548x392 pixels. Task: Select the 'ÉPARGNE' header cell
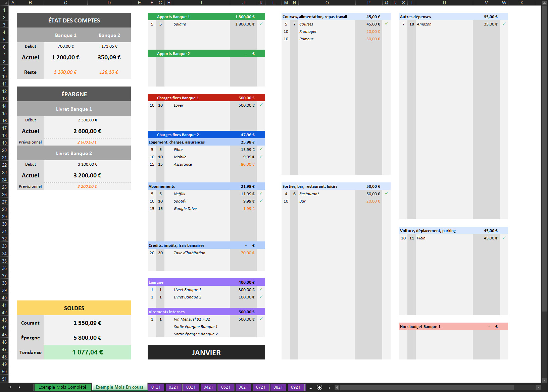[x=74, y=94]
